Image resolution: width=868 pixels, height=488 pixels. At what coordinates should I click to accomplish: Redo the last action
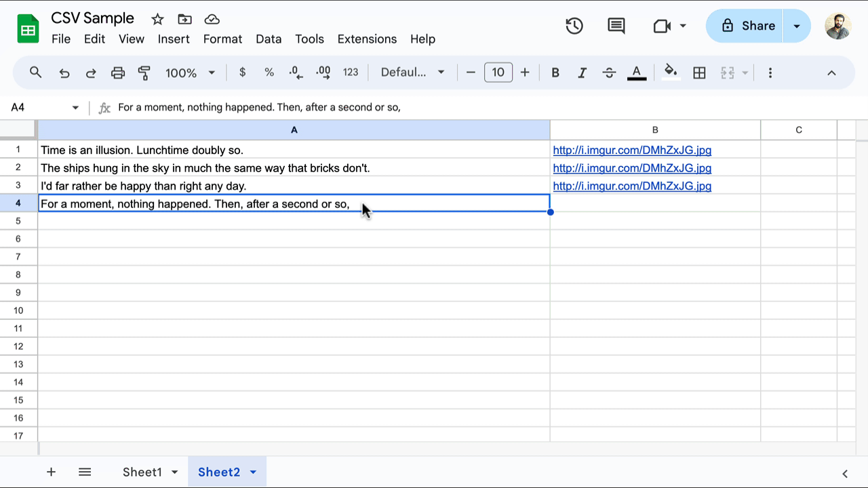(90, 73)
